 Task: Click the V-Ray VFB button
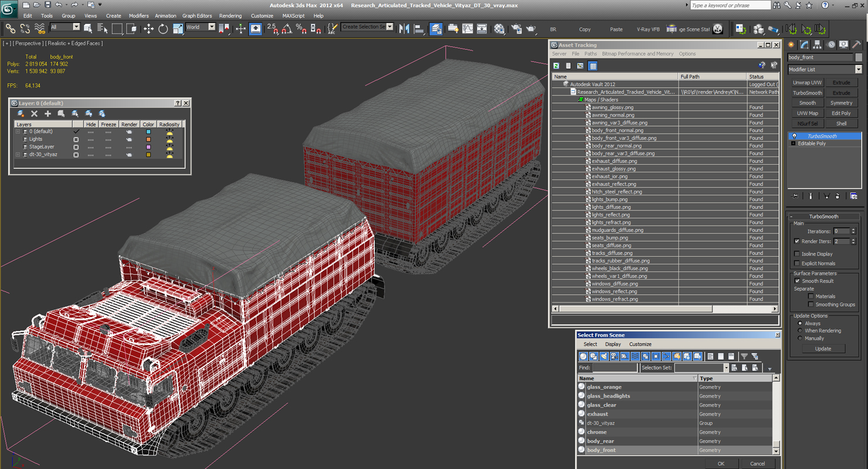tap(648, 29)
